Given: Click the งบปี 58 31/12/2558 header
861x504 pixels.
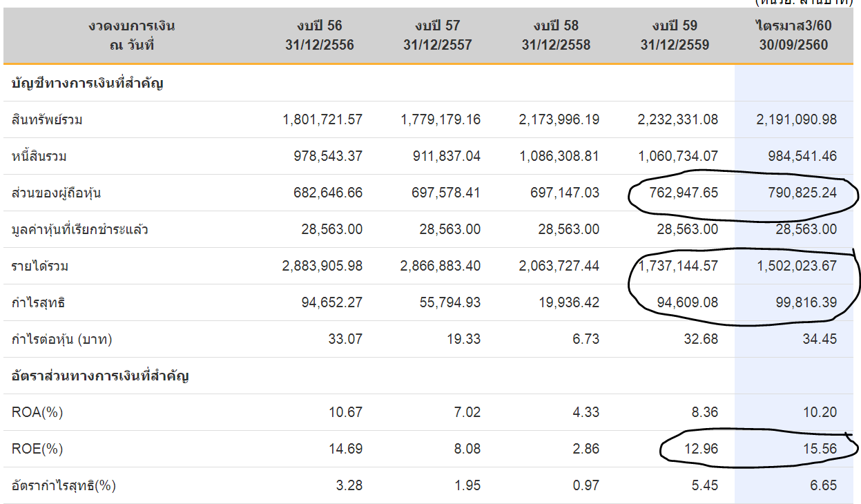Looking at the screenshot, I should tap(556, 35).
